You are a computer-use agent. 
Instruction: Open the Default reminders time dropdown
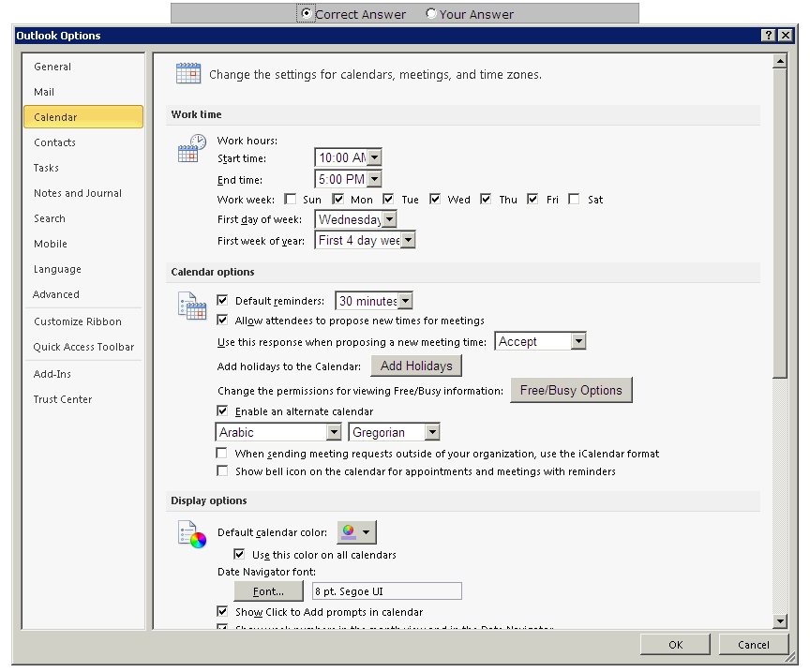pos(406,301)
